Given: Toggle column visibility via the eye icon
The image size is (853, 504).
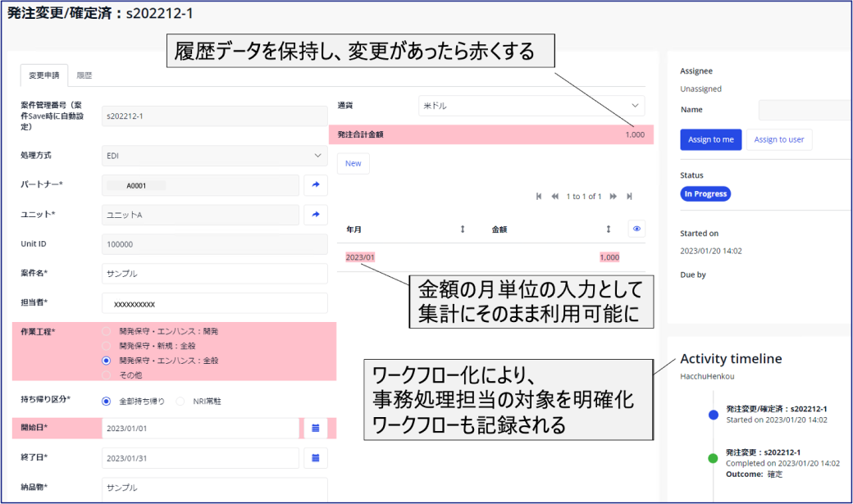Looking at the screenshot, I should click(636, 229).
